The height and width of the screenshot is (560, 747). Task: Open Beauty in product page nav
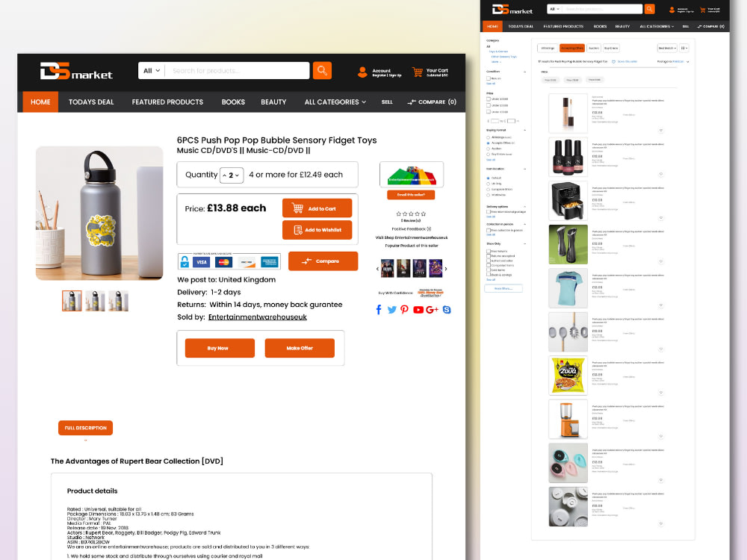point(273,102)
